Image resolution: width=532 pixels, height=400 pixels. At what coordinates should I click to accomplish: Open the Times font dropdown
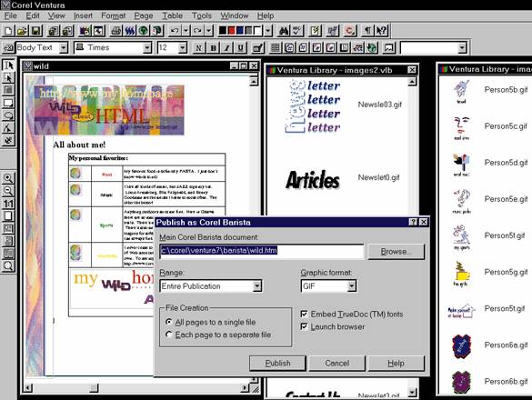point(147,48)
